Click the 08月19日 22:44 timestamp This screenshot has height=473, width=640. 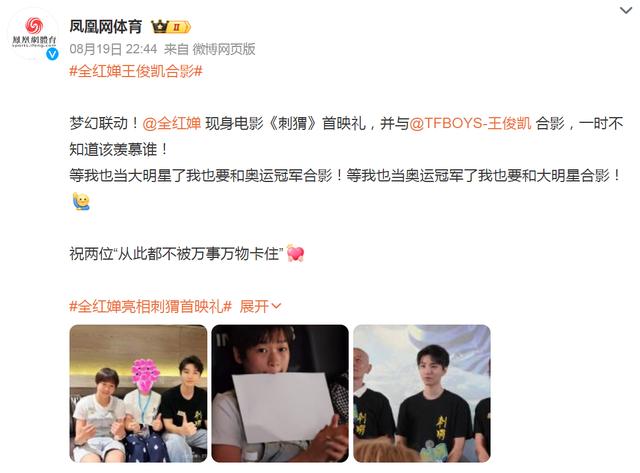coord(113,49)
